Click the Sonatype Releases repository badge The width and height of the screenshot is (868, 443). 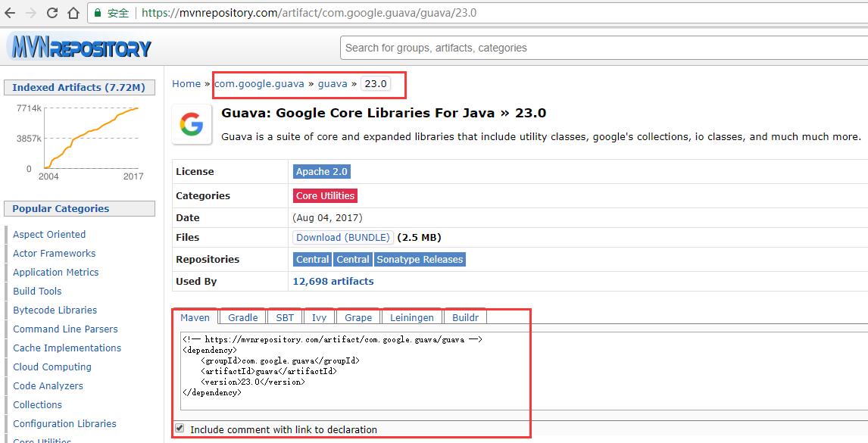coord(420,259)
